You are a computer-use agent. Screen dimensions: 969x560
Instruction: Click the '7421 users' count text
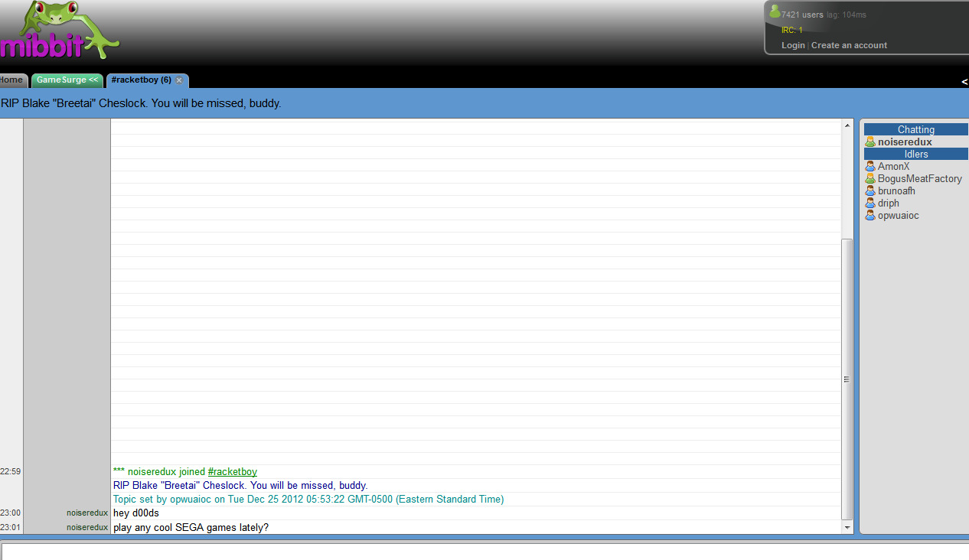coord(802,15)
